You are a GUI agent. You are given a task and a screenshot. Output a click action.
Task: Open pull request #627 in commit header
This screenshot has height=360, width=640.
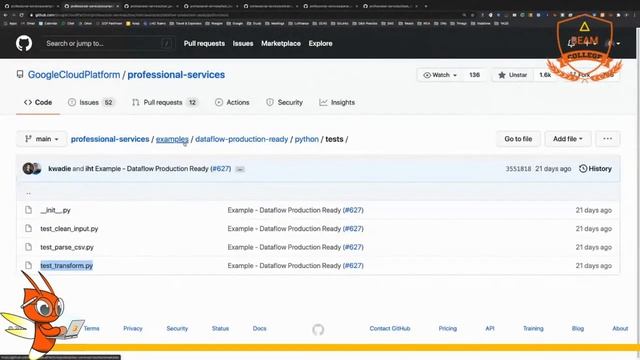click(220, 169)
